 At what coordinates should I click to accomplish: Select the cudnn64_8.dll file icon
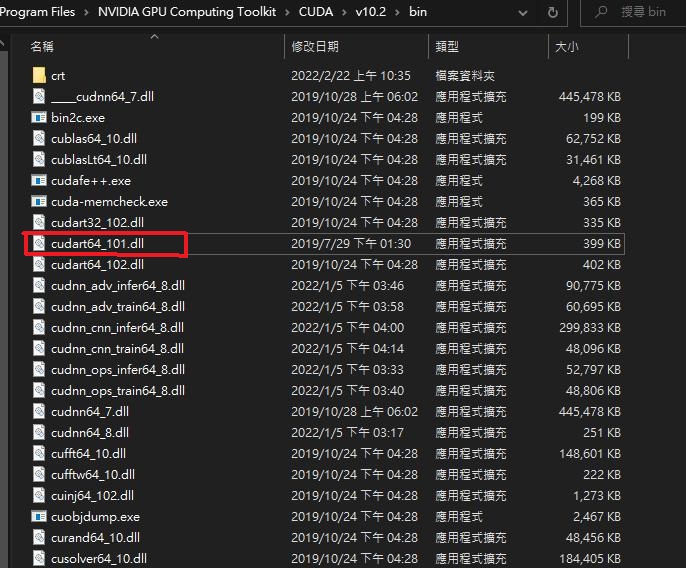39,432
